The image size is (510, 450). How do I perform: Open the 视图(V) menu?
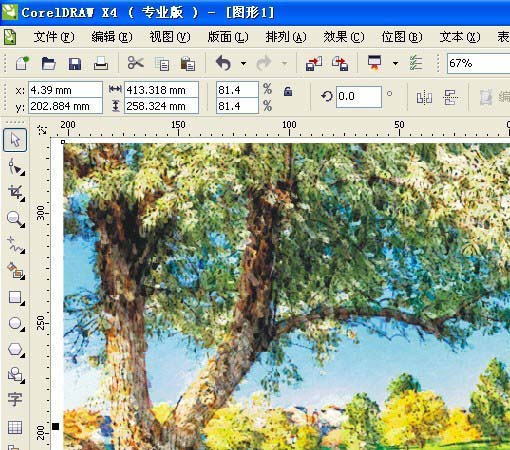point(170,37)
